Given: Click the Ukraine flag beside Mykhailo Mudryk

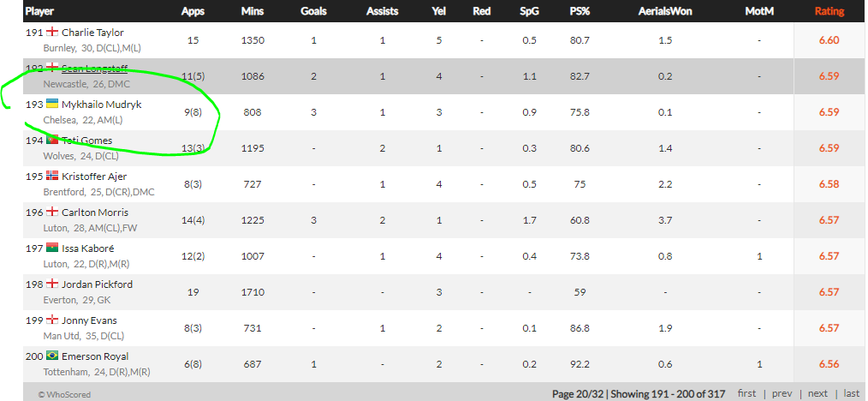Looking at the screenshot, I should [51, 105].
